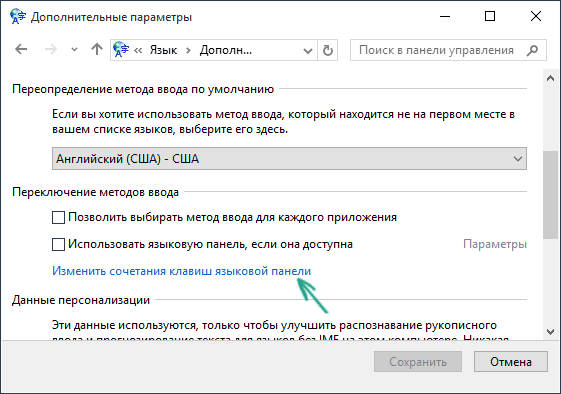Screen dimensions: 561x394
Task: Open Изменить сочетания клавиш языковой панели link
Action: click(x=181, y=271)
